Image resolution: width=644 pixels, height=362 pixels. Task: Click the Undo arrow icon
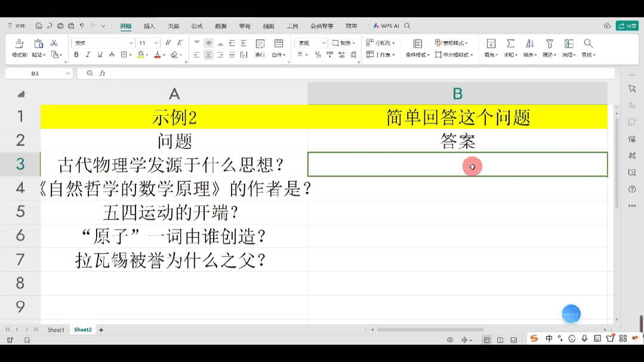click(82, 26)
